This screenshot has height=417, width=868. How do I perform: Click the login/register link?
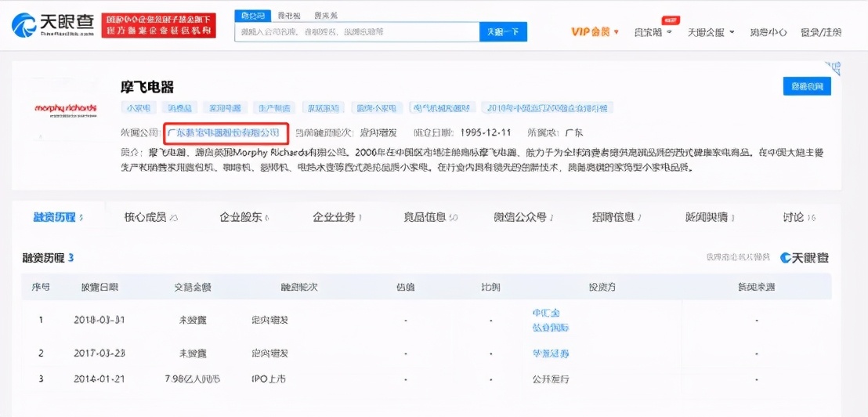pos(821,32)
